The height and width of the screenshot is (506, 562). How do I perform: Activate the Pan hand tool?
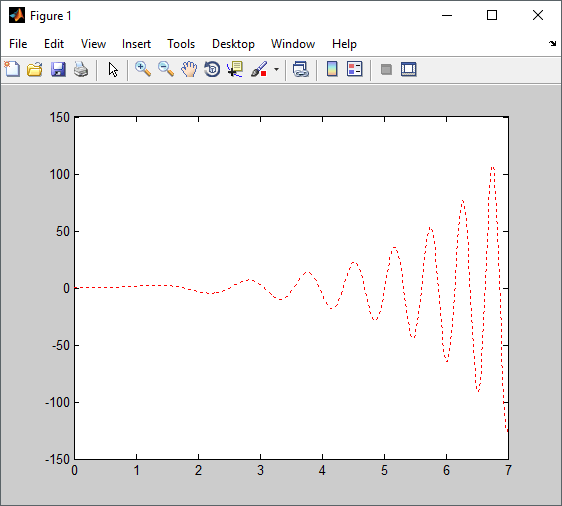click(x=189, y=69)
